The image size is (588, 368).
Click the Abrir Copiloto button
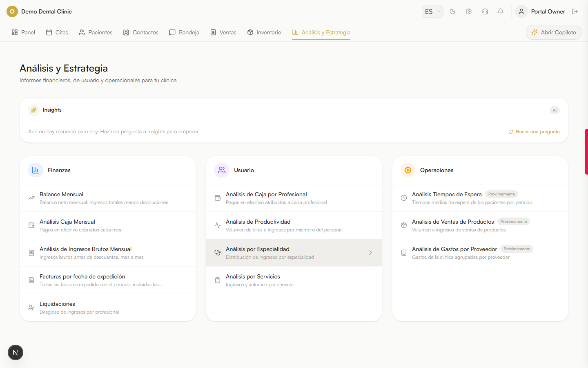554,32
